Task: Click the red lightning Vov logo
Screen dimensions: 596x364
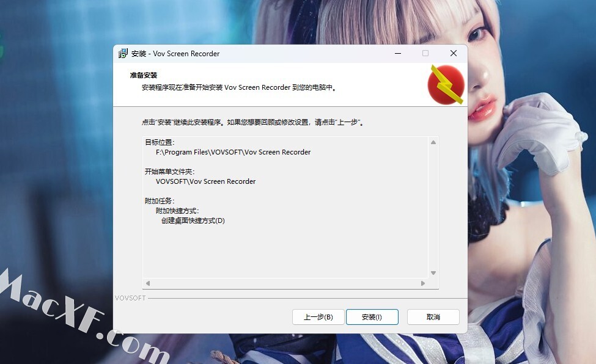Action: tap(446, 84)
